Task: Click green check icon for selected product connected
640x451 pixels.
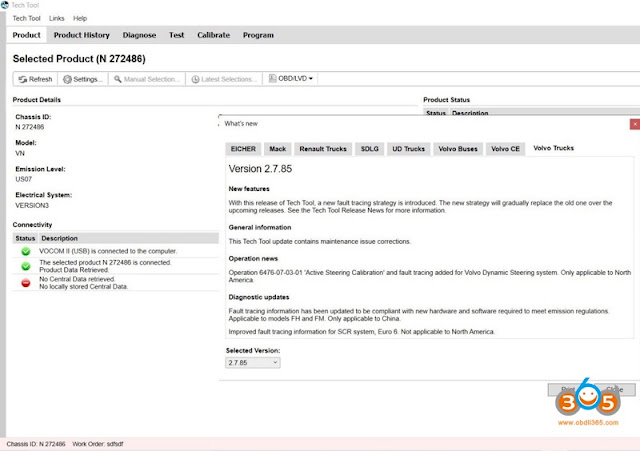Action: [x=26, y=266]
